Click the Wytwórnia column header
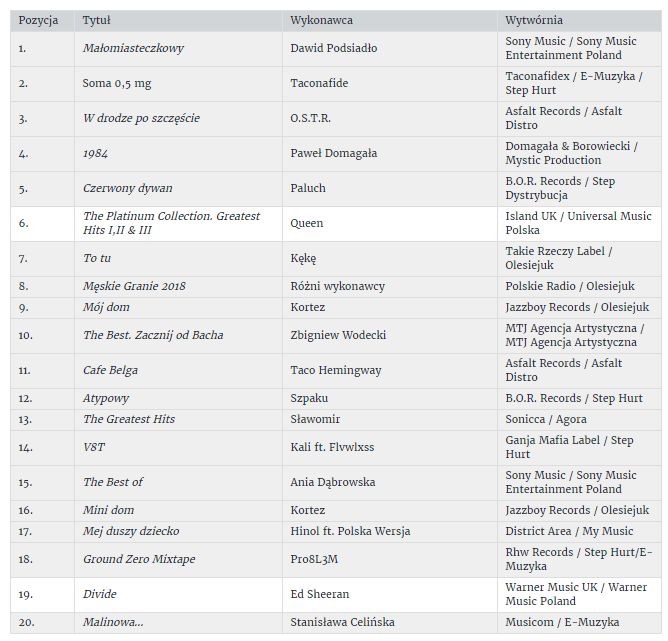The width and height of the screenshot is (668, 641). [x=534, y=20]
